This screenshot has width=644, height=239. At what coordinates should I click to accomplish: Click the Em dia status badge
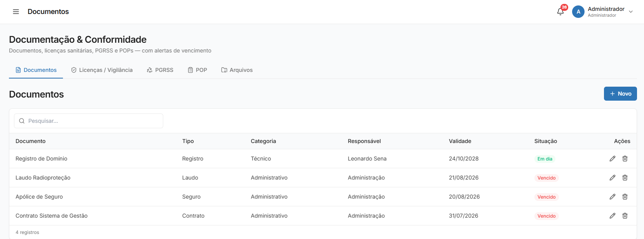pos(545,159)
